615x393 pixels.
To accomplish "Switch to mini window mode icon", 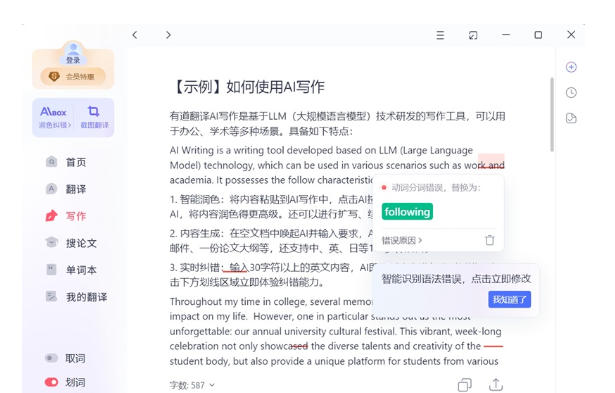I will 473,35.
